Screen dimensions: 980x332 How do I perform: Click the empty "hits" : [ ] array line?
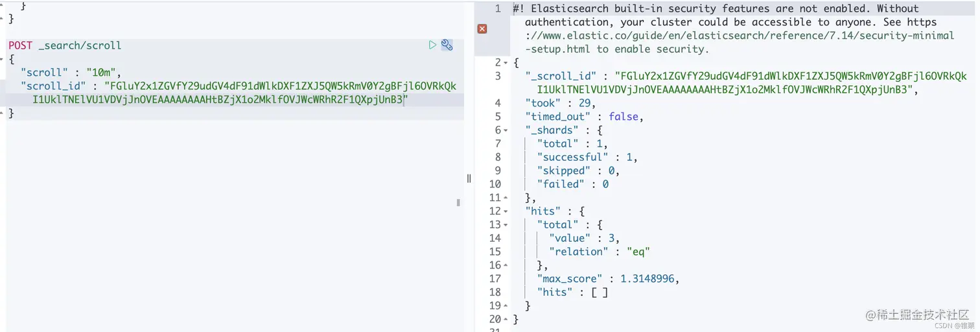(x=573, y=292)
